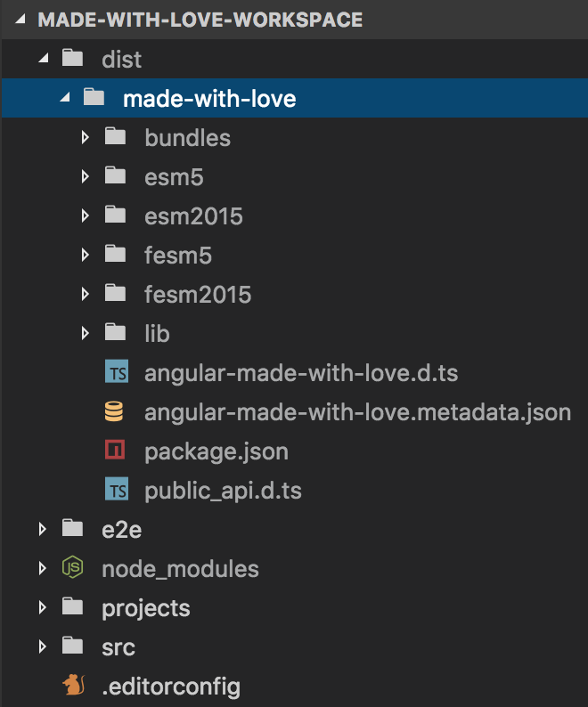
Task: Open the public_api.d.ts file
Action: pyautogui.click(x=231, y=491)
